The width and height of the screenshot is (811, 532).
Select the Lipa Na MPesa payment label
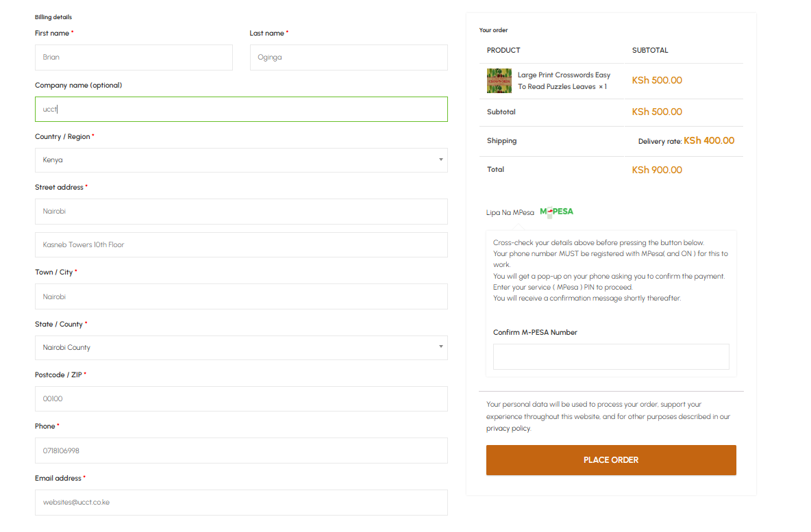click(510, 213)
